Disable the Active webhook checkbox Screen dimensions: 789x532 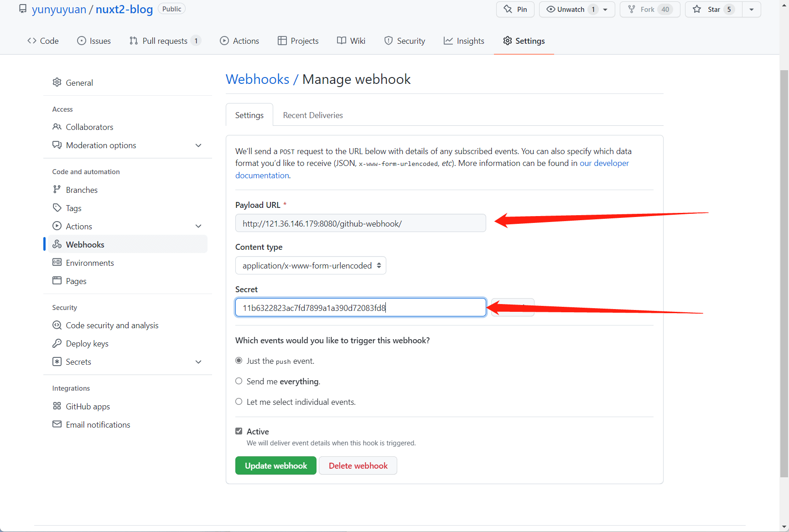(x=239, y=430)
